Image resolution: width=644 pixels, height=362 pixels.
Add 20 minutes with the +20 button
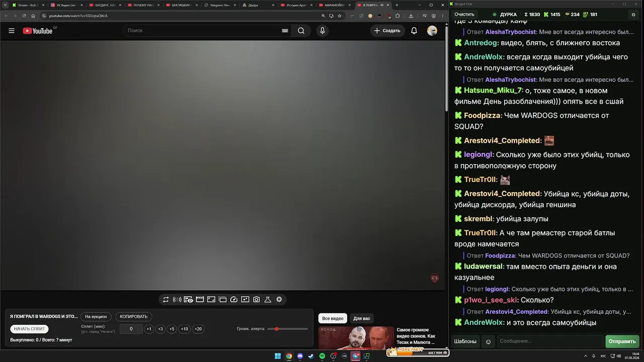point(198,329)
